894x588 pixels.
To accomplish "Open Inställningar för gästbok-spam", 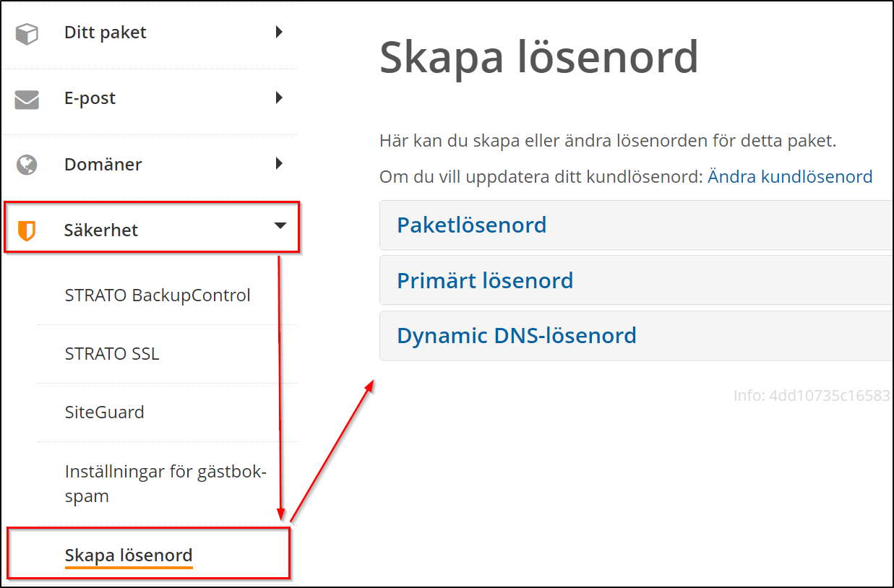I will tap(166, 484).
